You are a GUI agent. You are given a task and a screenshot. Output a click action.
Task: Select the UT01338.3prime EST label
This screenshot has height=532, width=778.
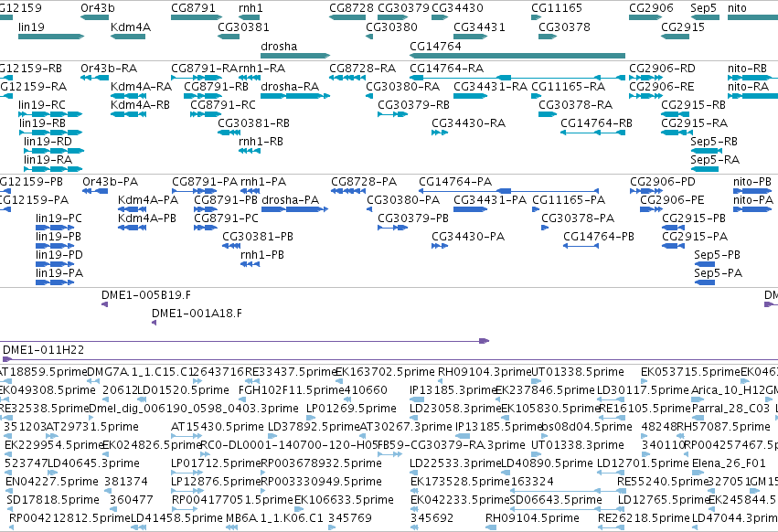tap(578, 445)
